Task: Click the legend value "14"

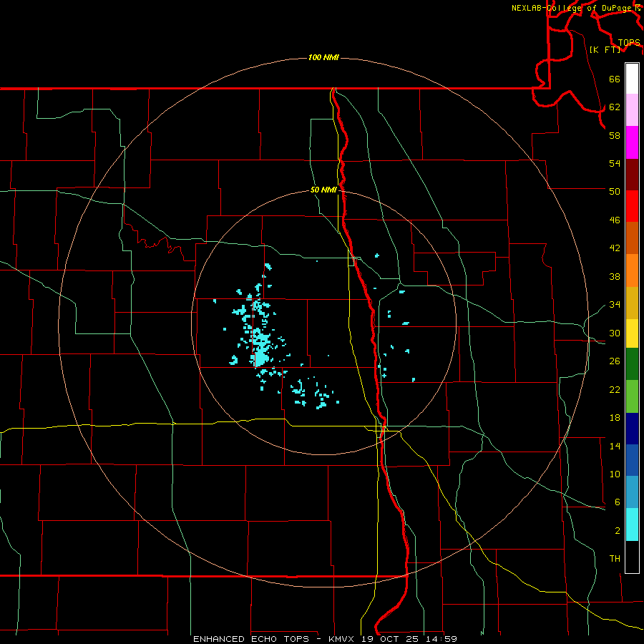Action: tap(615, 446)
